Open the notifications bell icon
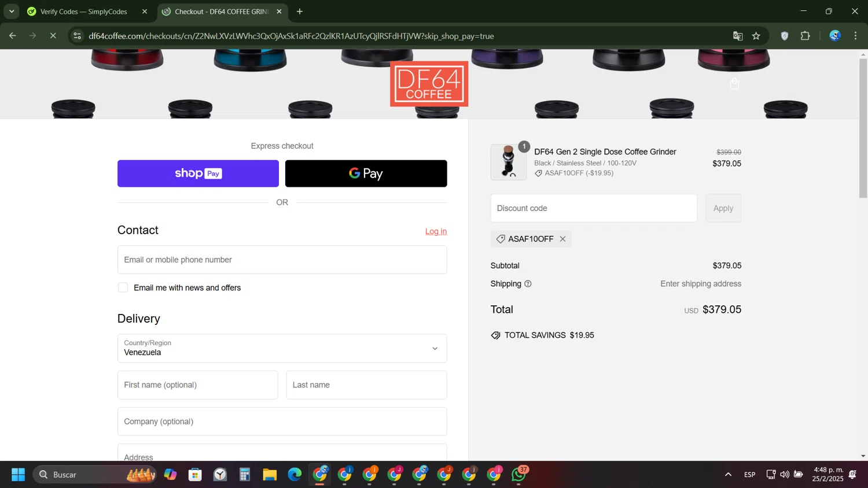868x488 pixels. 853,475
